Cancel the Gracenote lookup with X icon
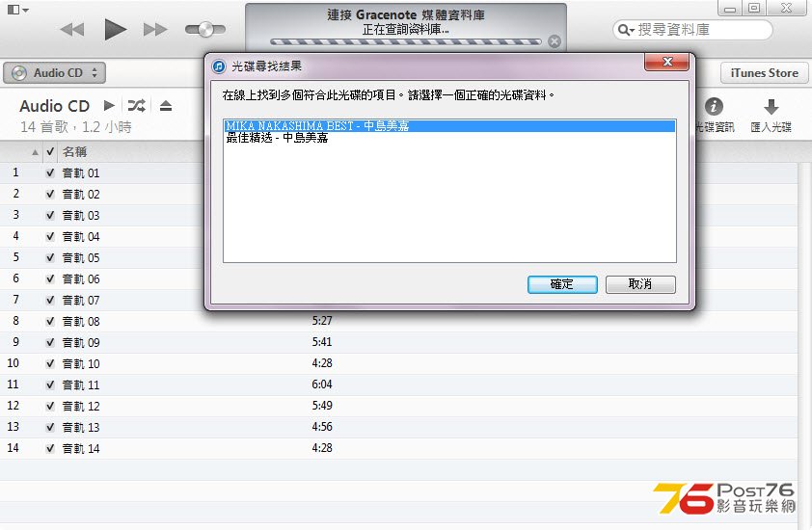812x530 pixels. [x=555, y=41]
